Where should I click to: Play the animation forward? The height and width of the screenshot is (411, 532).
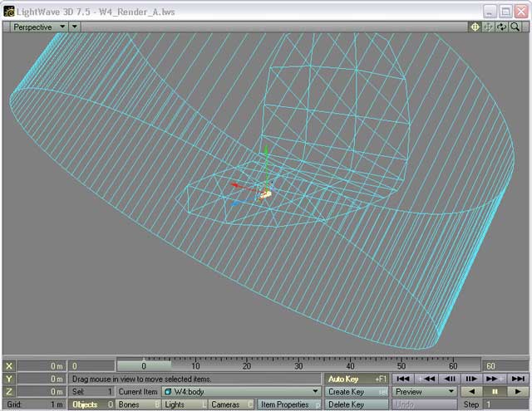[516, 392]
